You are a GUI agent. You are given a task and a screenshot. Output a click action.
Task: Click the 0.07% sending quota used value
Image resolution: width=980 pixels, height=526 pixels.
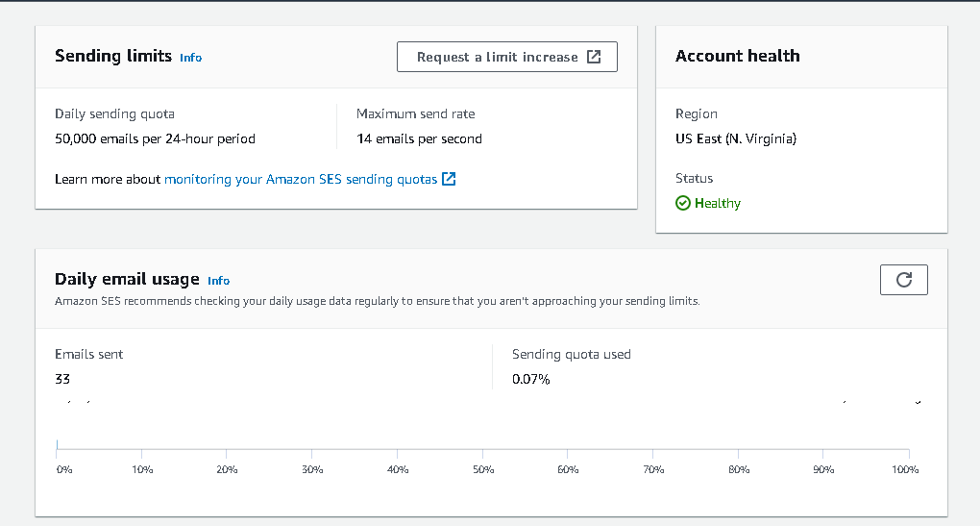click(x=530, y=379)
